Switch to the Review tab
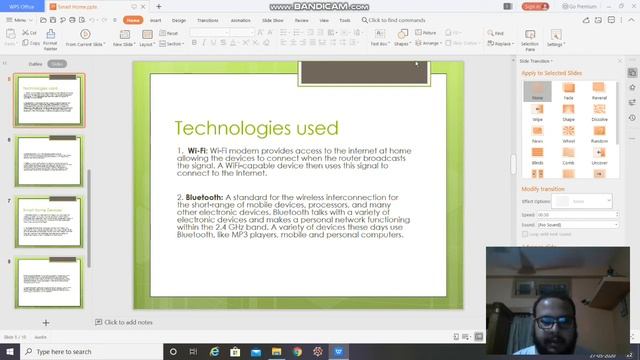The width and height of the screenshot is (640, 360). pos(302,20)
